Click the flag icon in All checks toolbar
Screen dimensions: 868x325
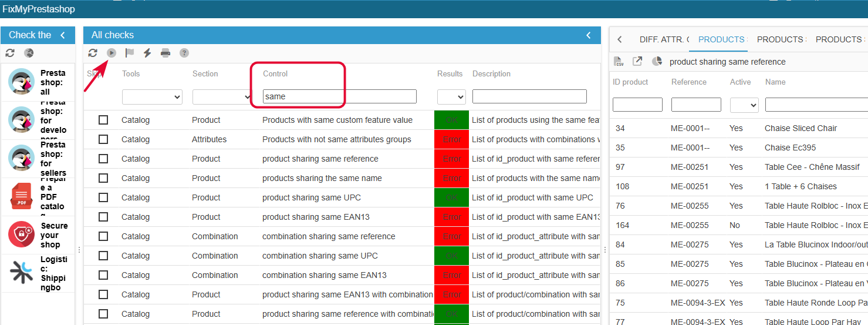(130, 53)
